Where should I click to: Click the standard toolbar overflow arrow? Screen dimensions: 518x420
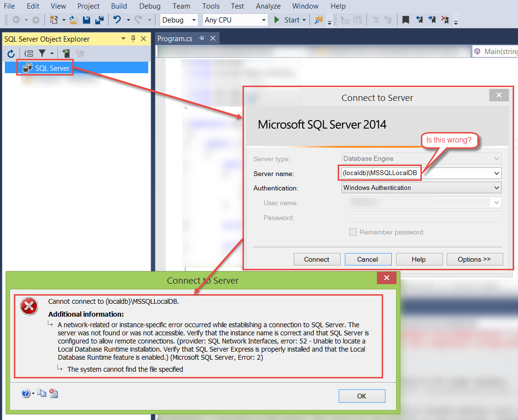330,23
